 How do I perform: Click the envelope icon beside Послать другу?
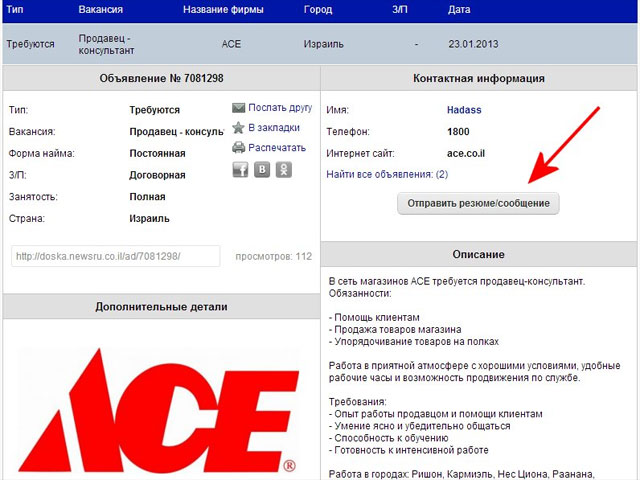tap(238, 108)
